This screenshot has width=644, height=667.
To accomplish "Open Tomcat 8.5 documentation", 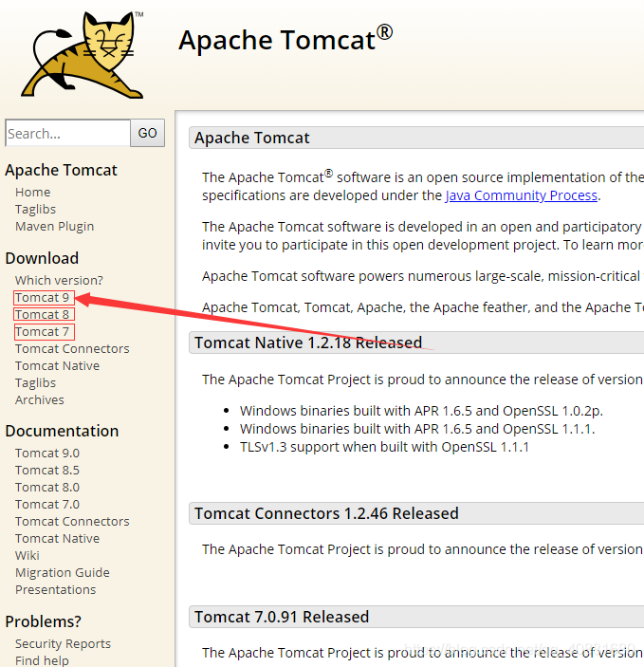I will 47,470.
